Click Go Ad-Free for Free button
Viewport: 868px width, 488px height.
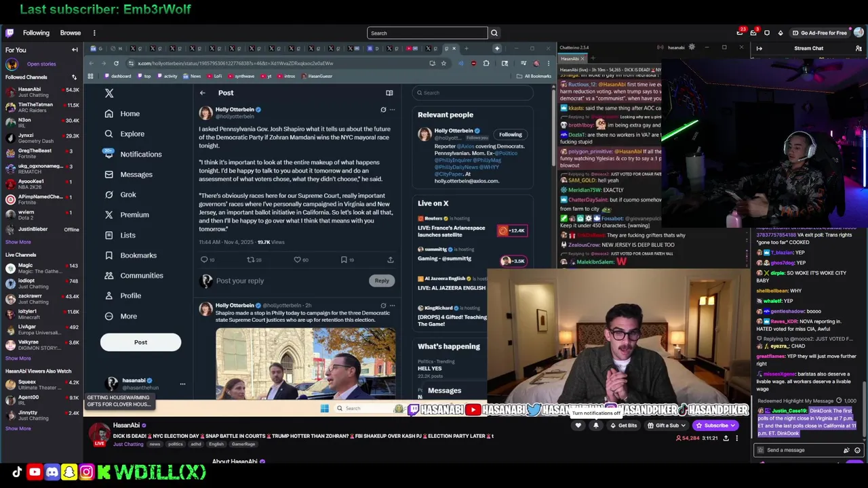click(x=819, y=33)
